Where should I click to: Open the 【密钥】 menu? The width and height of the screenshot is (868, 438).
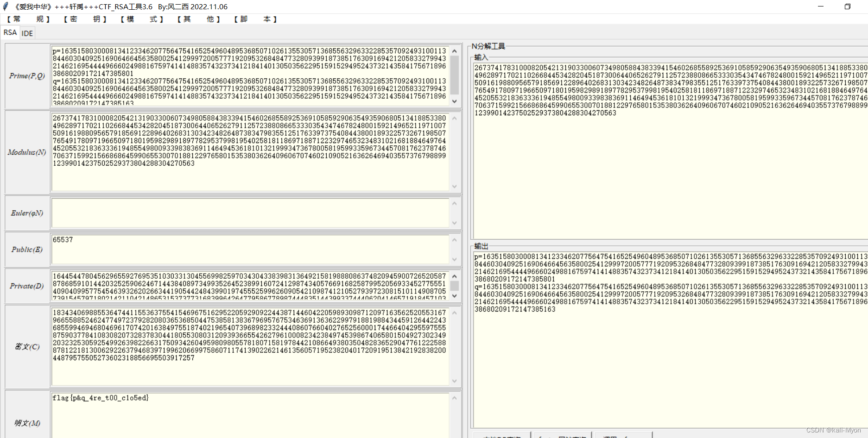[x=85, y=19]
